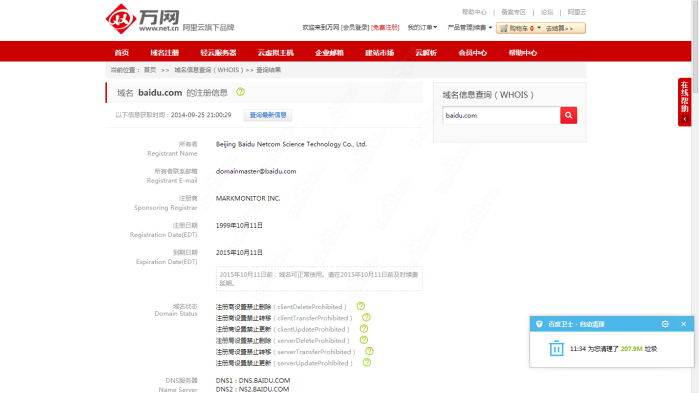The width and height of the screenshot is (699, 393).
Task: Click the trash bin icon in the popup
Action: tap(556, 348)
